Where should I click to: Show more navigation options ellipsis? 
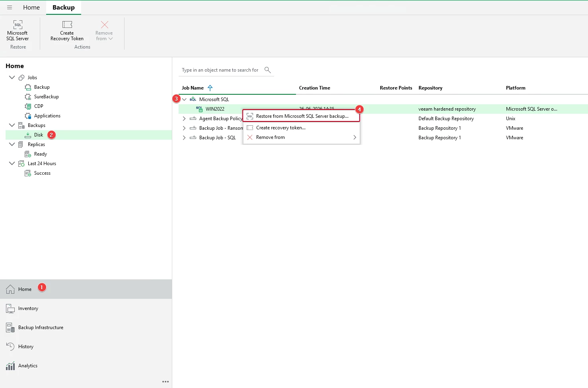pyautogui.click(x=165, y=382)
